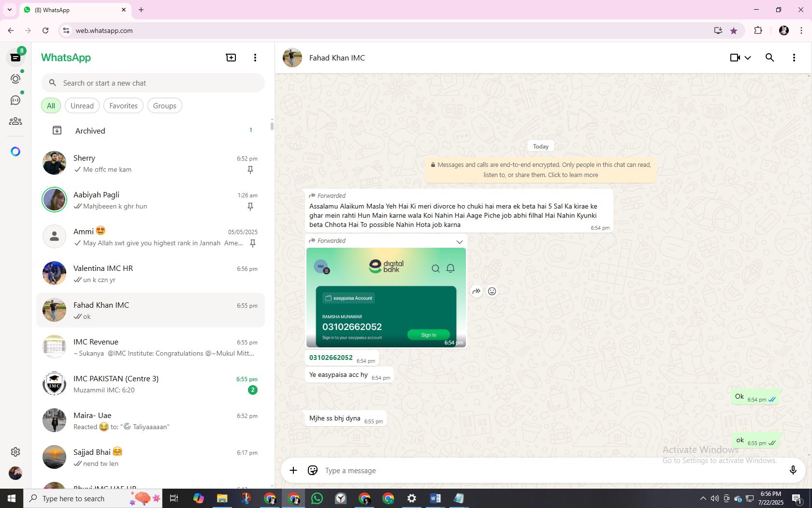The width and height of the screenshot is (812, 508).
Task: Click the unread badge on IMC PAKISTAN chat
Action: pyautogui.click(x=252, y=390)
